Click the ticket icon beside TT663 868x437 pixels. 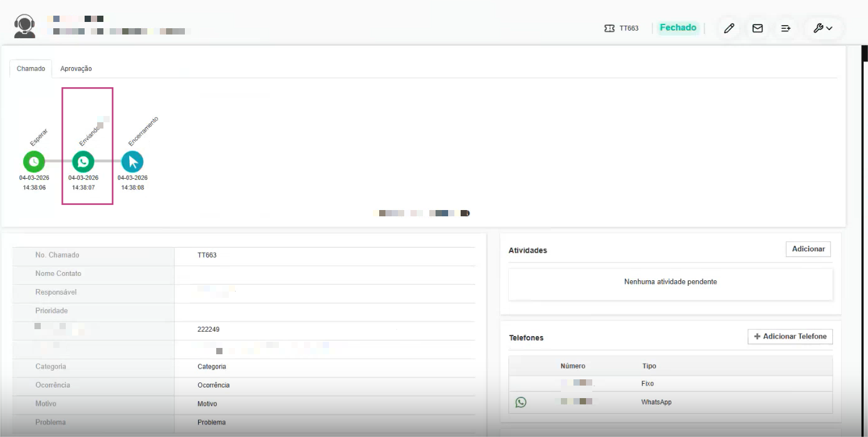tap(609, 28)
